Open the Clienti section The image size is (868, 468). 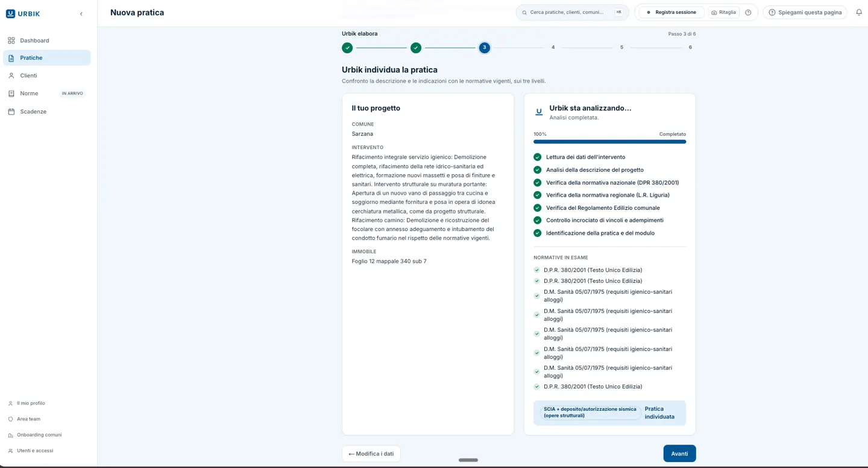pyautogui.click(x=47, y=75)
